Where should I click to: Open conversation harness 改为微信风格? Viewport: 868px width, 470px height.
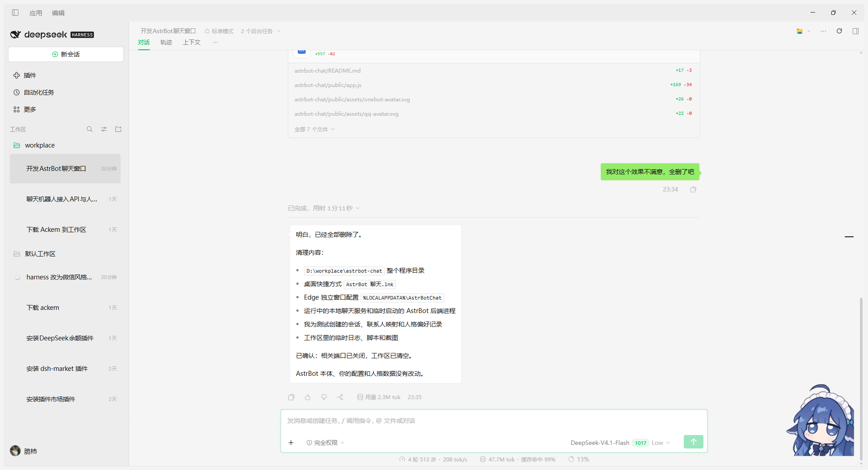click(x=65, y=277)
